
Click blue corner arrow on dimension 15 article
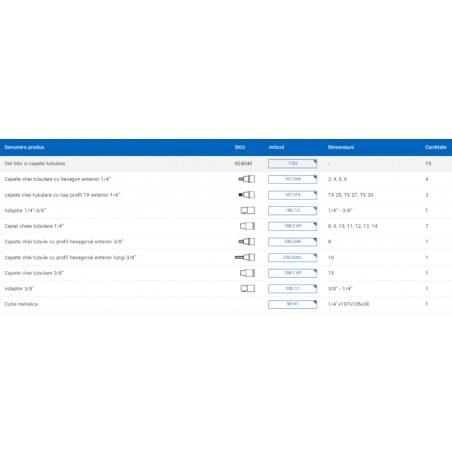(x=315, y=271)
